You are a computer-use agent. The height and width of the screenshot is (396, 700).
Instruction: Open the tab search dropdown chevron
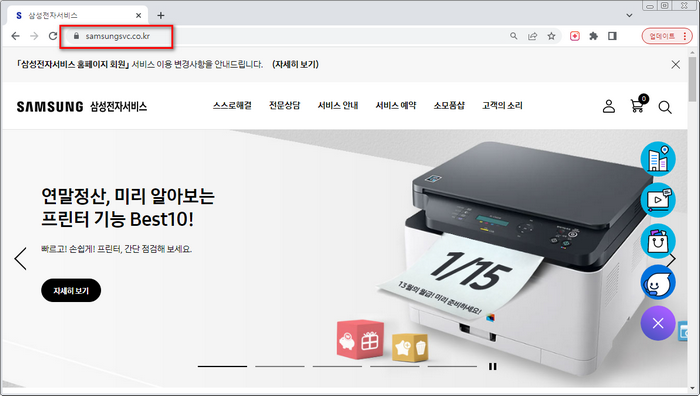point(629,16)
